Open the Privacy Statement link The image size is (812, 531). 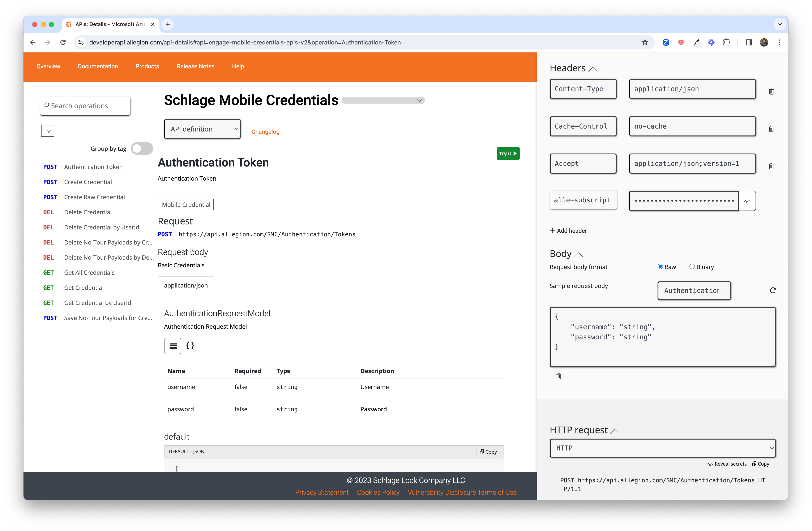[322, 492]
